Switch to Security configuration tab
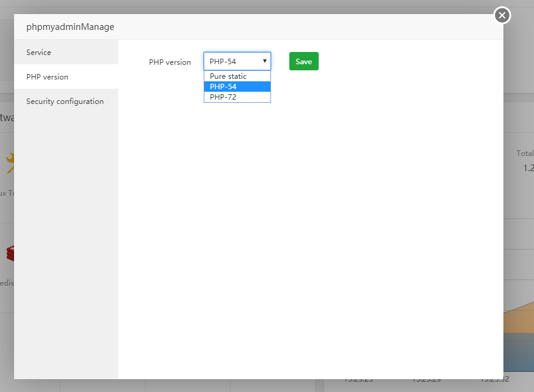Screen dimensions: 534x392 pos(66,101)
